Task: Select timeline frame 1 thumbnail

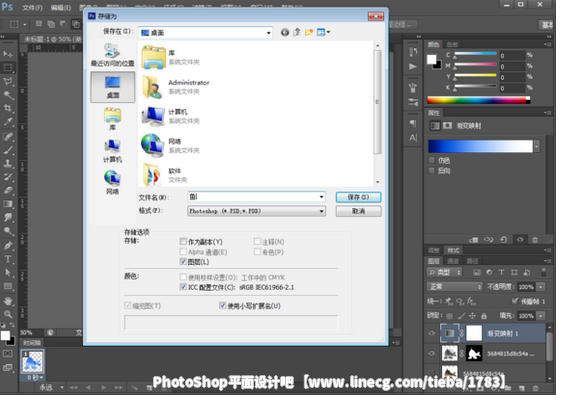Action: (x=32, y=362)
